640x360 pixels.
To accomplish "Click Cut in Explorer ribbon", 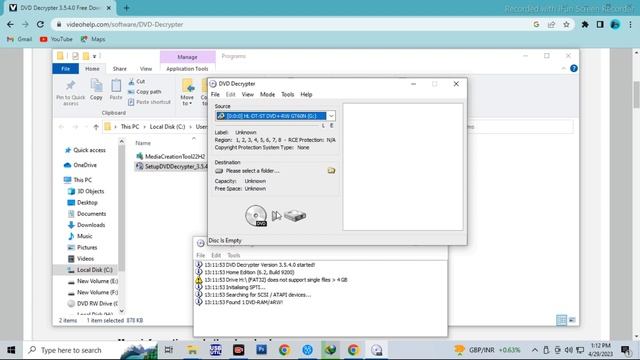I will (137, 82).
